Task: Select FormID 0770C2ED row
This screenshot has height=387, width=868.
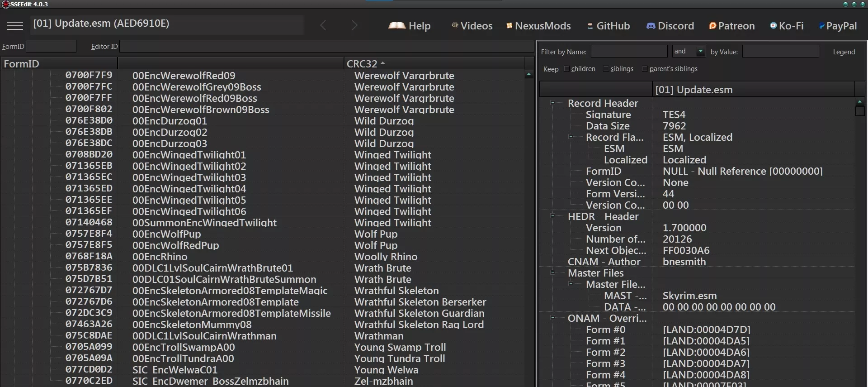Action: click(x=89, y=381)
